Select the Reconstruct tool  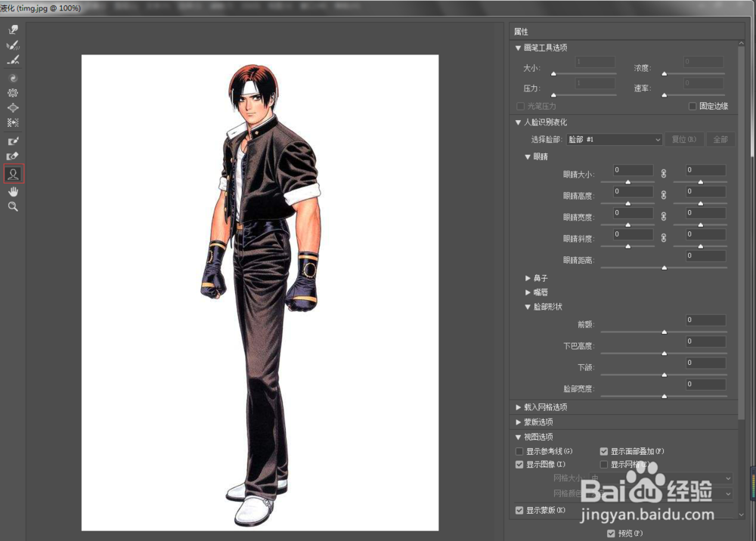[x=13, y=45]
